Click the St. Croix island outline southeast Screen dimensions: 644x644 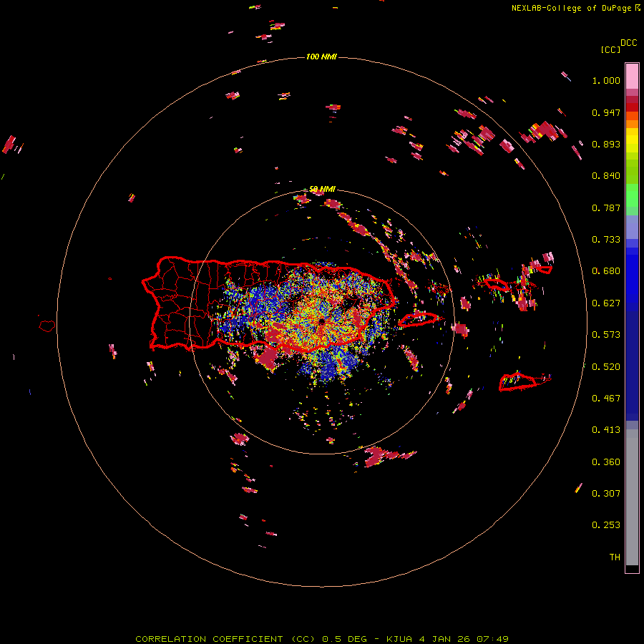(x=517, y=382)
